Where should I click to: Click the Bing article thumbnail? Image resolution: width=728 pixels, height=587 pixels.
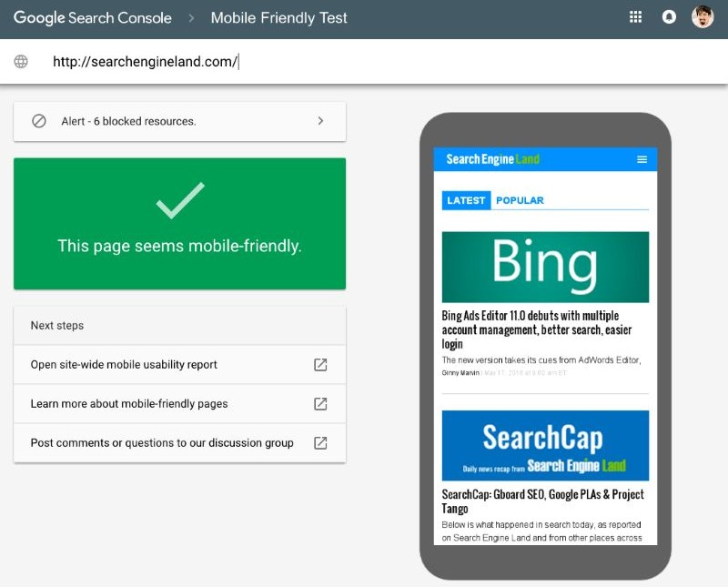[x=545, y=267]
